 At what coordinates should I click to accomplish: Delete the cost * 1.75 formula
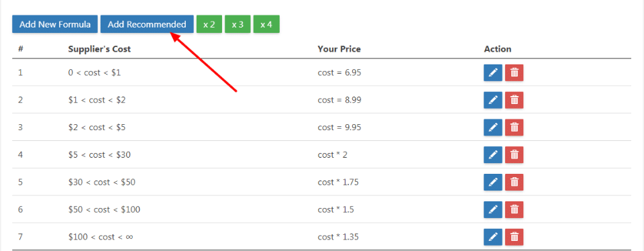click(515, 182)
